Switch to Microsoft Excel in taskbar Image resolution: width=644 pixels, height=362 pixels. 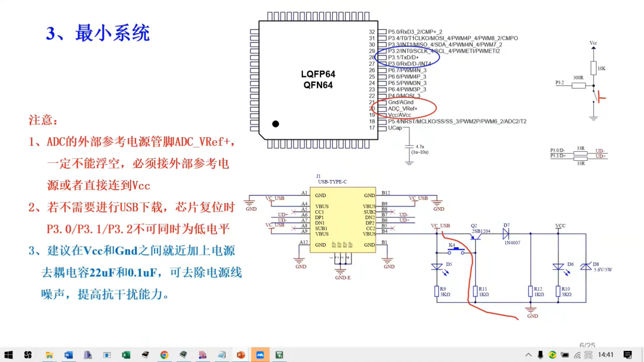point(126,355)
